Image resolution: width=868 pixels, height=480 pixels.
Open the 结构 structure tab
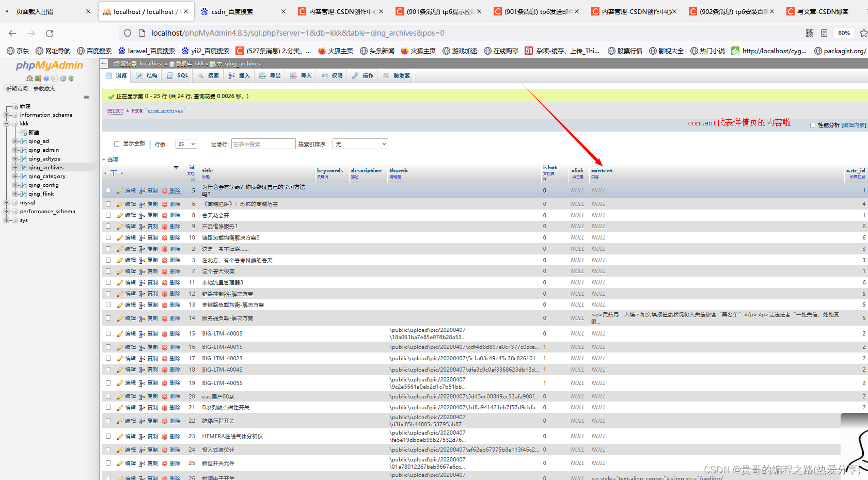click(x=147, y=76)
